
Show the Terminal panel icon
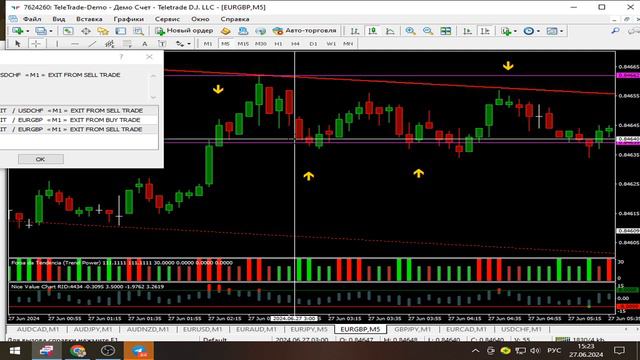(121, 31)
